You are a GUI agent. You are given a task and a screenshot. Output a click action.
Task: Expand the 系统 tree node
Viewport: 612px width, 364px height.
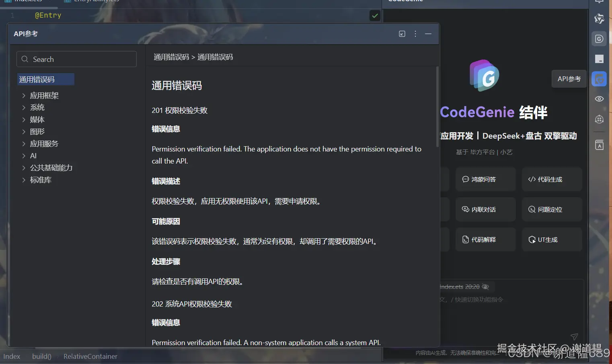tap(24, 108)
